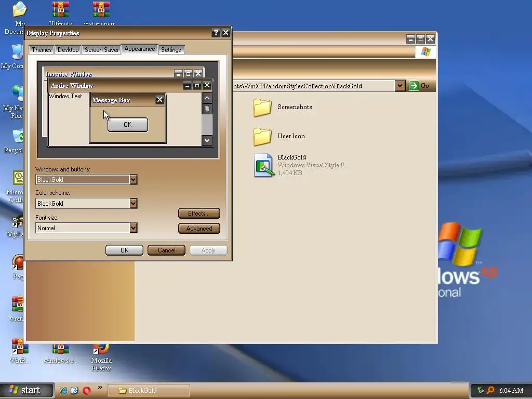Click the help question mark in Display Properties
Viewport: 532px width, 399px height.
[216, 33]
